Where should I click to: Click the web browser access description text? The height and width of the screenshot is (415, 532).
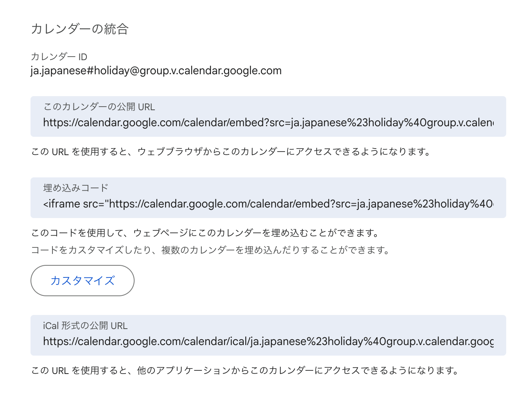pos(231,152)
